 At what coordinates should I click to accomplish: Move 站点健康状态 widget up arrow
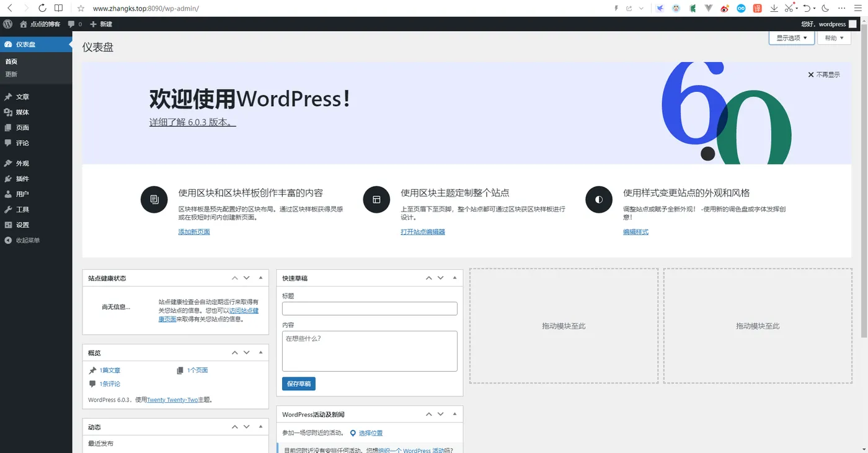click(235, 278)
